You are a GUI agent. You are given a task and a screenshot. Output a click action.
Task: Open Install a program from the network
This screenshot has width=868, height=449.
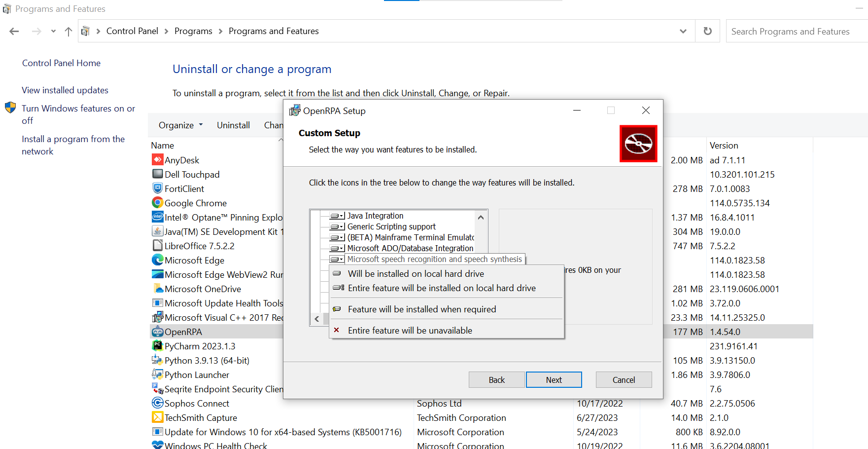[x=73, y=145]
